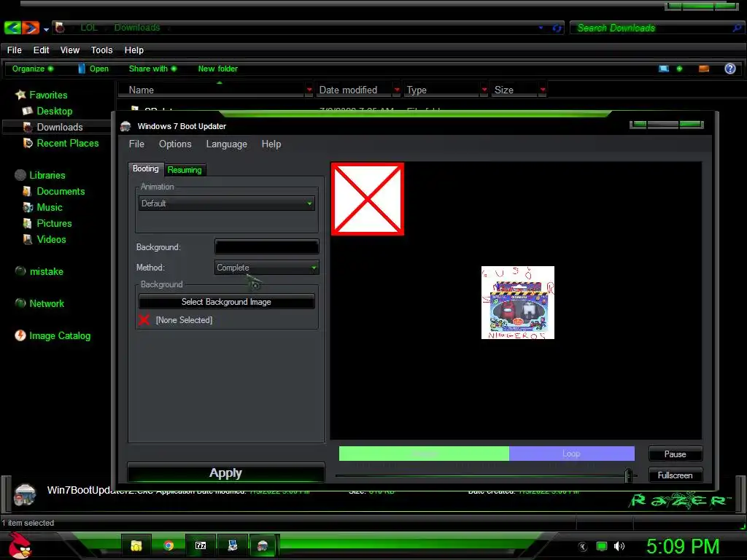Open the Music library
Image resolution: width=747 pixels, height=560 pixels.
coord(50,208)
